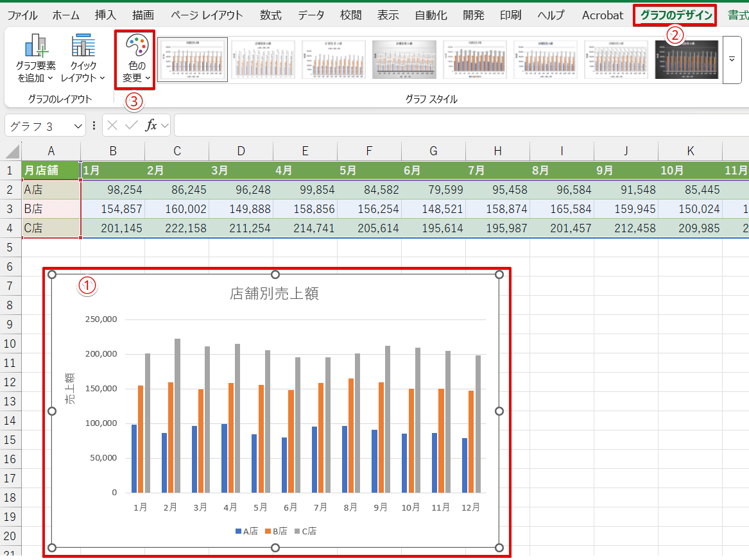Click the fx insert function icon
749x560 pixels.
[151, 125]
